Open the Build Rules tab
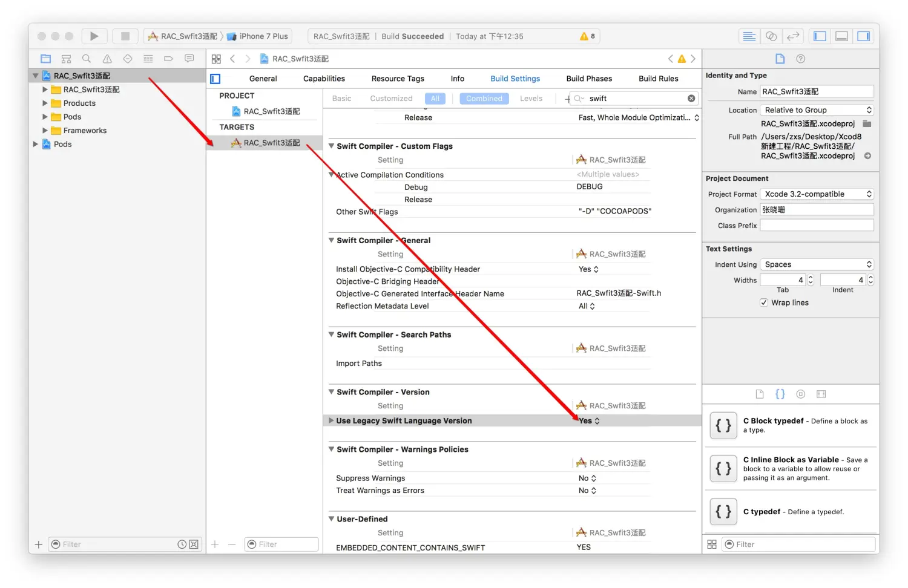This screenshot has height=588, width=908. [x=659, y=79]
